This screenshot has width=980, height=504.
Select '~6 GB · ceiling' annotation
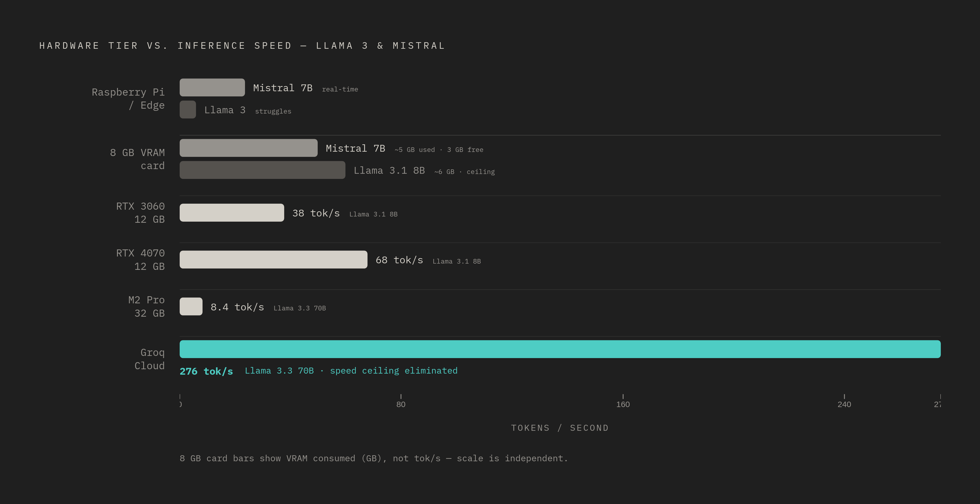pos(464,172)
